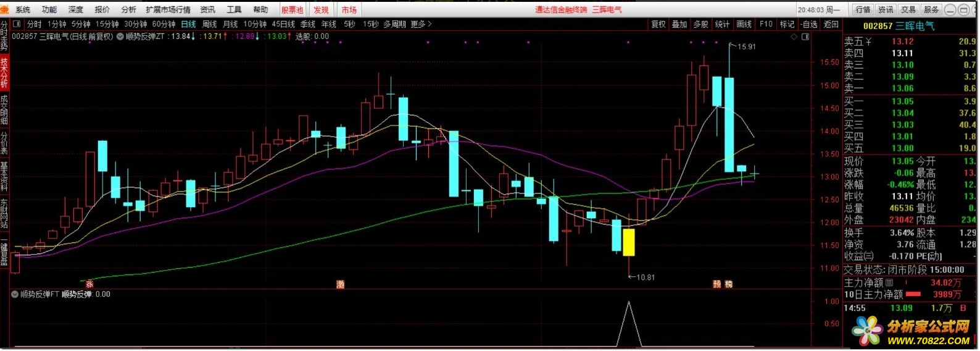This screenshot has width=980, height=351.
Task: Click the 叠加 overlay button
Action: tap(679, 24)
